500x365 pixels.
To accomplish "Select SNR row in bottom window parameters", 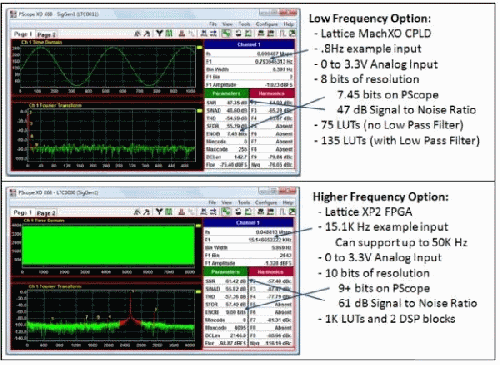I will coord(226,281).
